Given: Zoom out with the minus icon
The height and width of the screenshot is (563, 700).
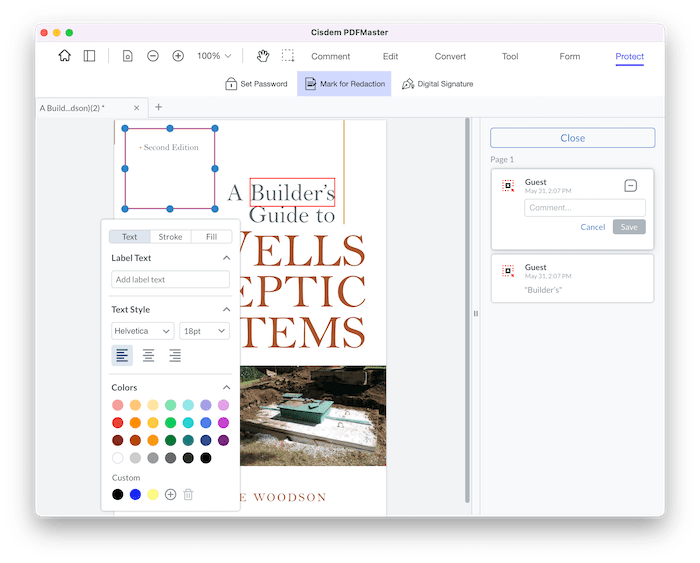Looking at the screenshot, I should coord(153,56).
